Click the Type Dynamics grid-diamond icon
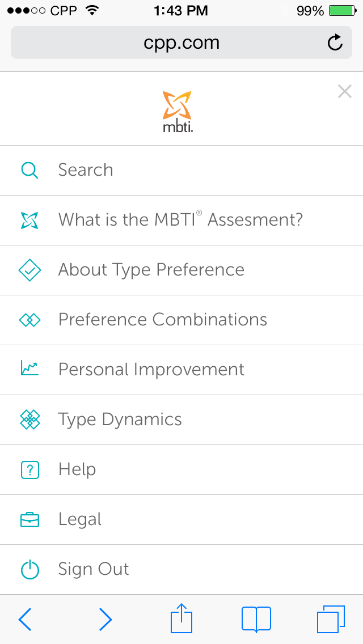The height and width of the screenshot is (644, 363). tap(29, 420)
